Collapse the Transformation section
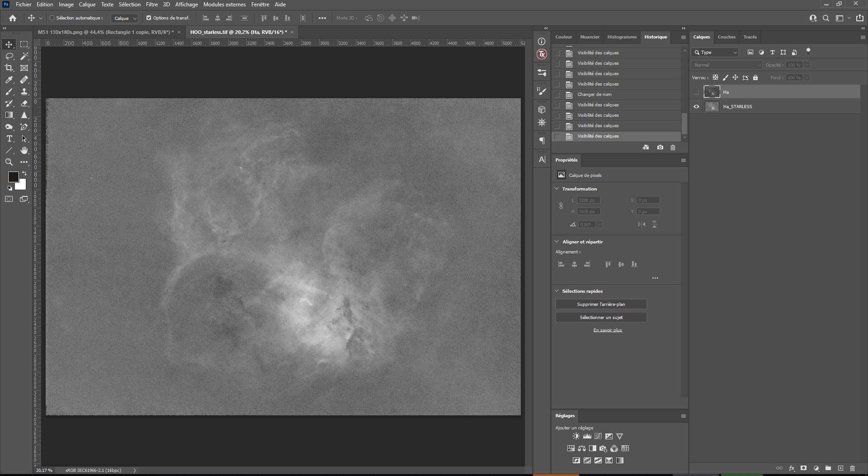Viewport: 868px width, 476px height. click(557, 189)
